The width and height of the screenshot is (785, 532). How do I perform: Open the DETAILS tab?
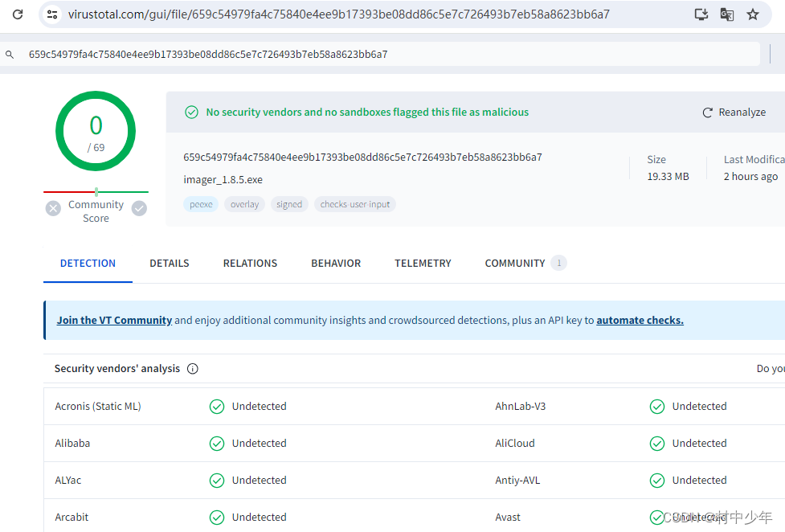[170, 264]
